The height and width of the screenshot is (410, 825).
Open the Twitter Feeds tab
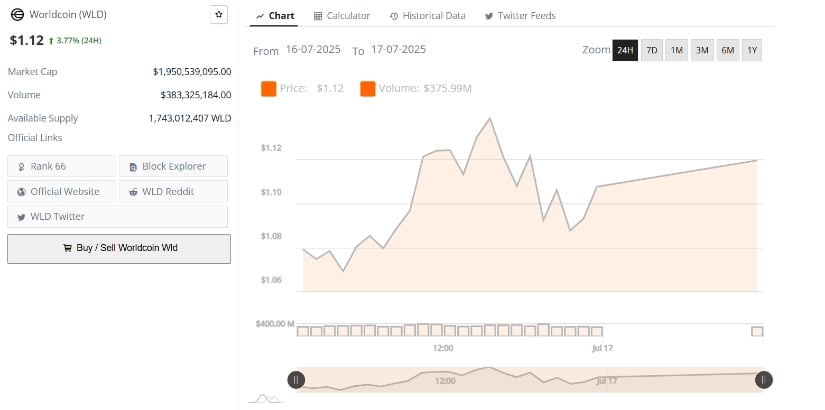[x=520, y=16]
